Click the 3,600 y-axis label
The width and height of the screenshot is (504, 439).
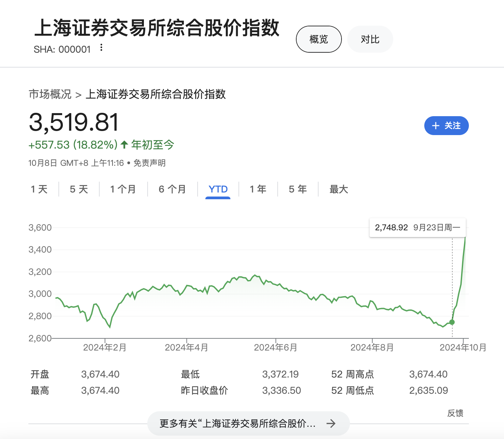[40, 228]
